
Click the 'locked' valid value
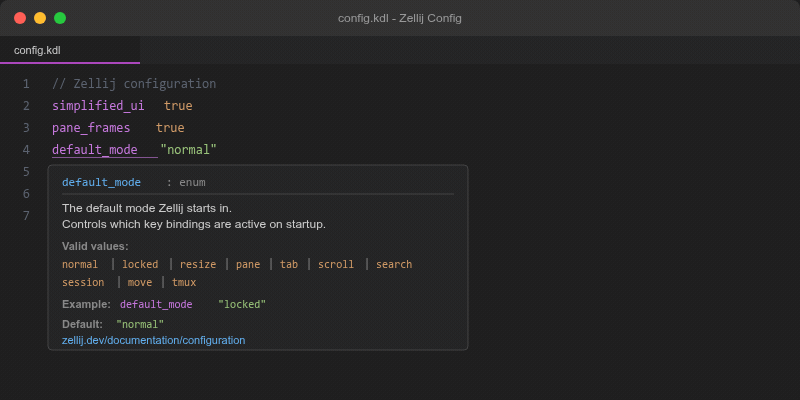pos(140,265)
